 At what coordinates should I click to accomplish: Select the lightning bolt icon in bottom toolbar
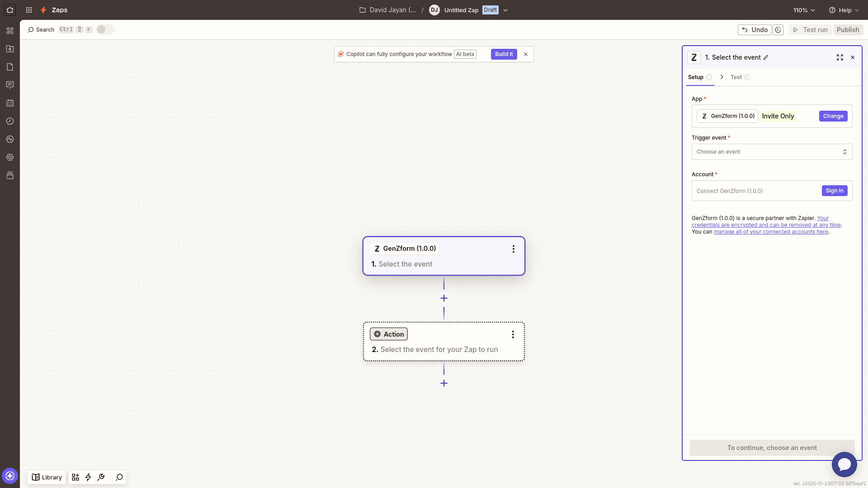[x=88, y=477]
